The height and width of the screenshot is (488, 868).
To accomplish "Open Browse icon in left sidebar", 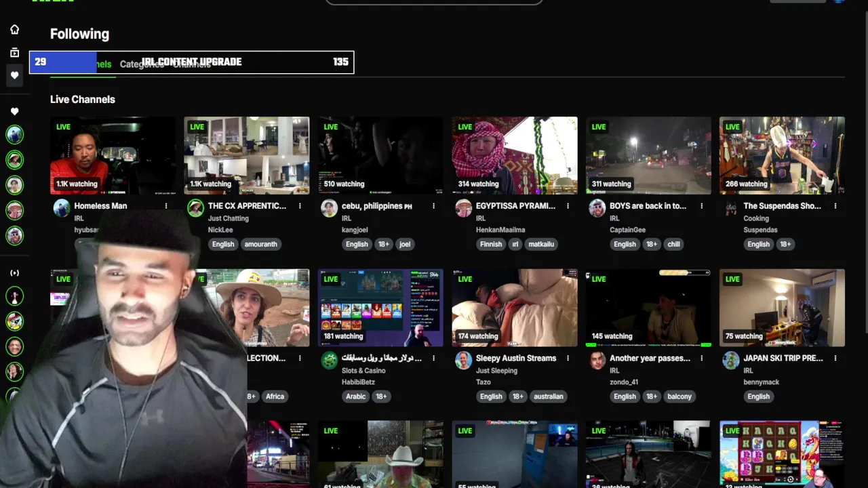I will point(14,52).
